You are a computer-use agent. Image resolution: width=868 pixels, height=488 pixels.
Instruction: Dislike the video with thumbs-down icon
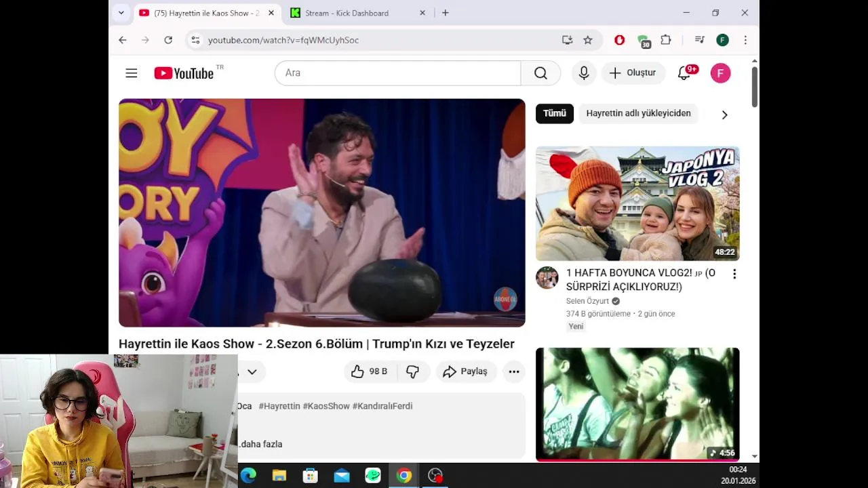pos(412,371)
